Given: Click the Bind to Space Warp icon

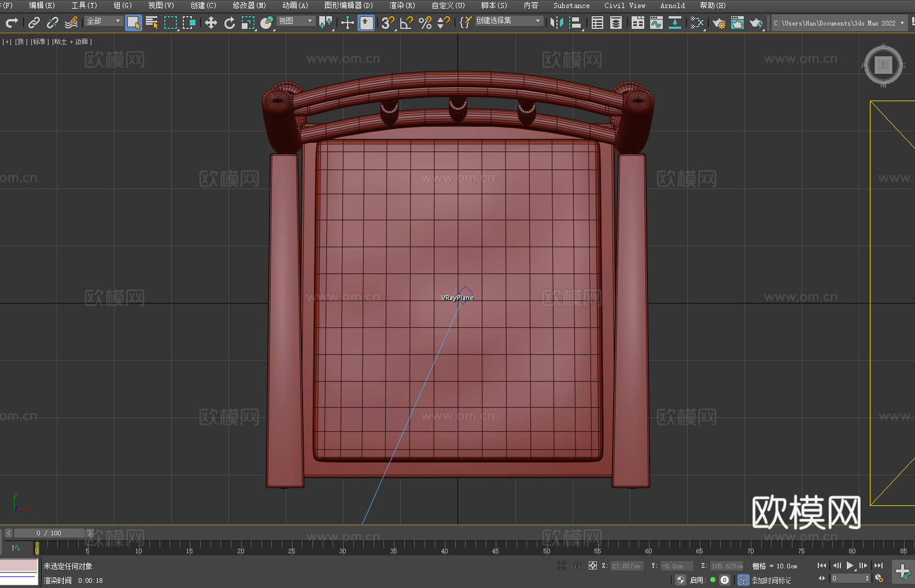Looking at the screenshot, I should point(71,23).
